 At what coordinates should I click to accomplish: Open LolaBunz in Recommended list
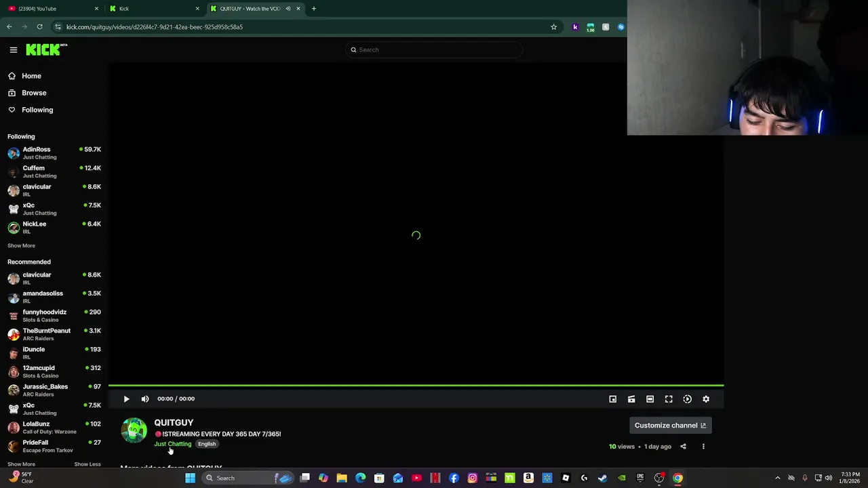(x=54, y=428)
